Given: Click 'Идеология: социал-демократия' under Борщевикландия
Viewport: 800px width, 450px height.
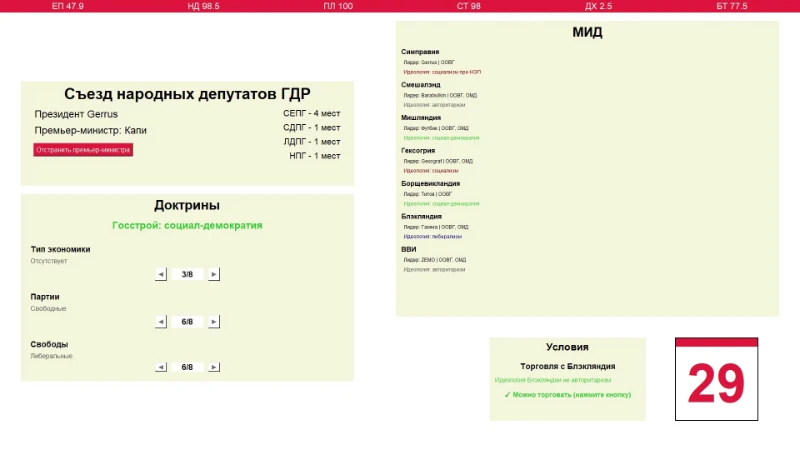Looking at the screenshot, I should [441, 204].
